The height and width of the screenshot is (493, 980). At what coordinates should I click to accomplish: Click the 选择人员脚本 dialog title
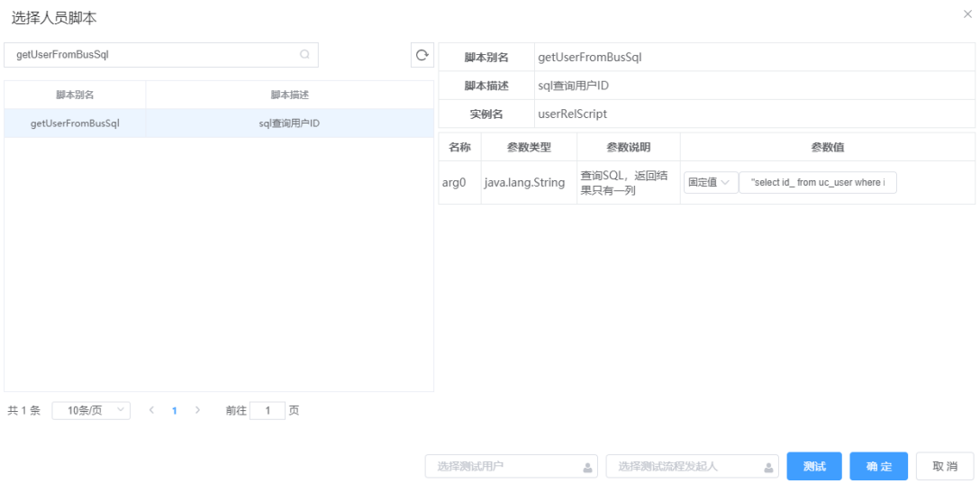(54, 18)
